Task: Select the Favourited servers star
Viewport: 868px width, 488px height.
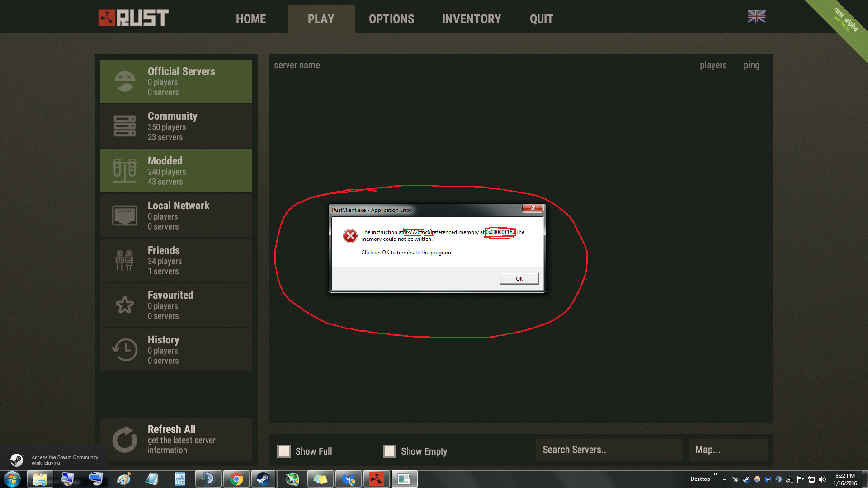Action: click(x=125, y=305)
